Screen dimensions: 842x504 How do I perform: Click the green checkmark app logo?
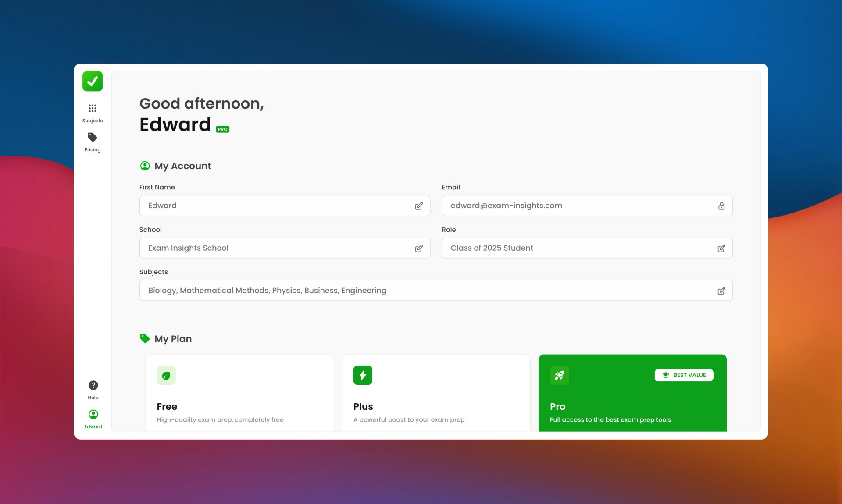93,81
